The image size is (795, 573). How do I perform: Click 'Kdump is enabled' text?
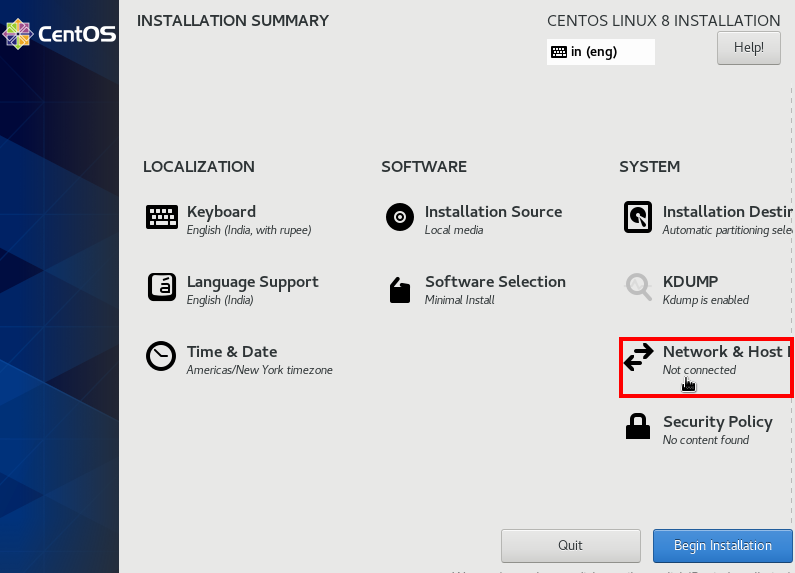706,300
